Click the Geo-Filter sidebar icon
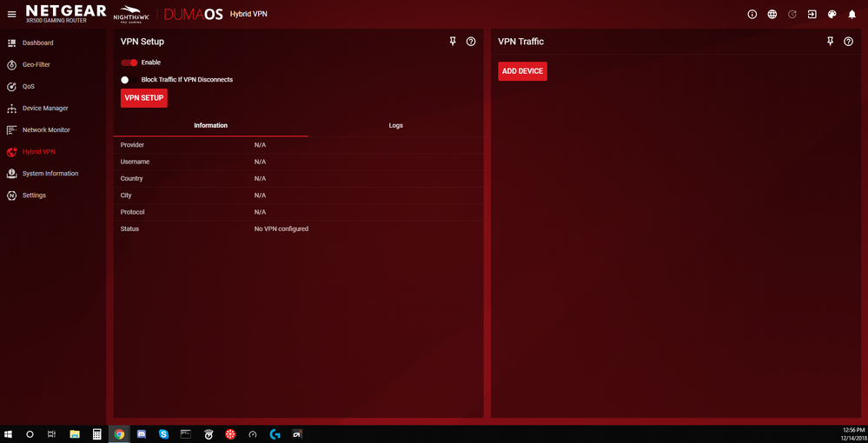Screen dimensions: 868x443 tap(11, 65)
